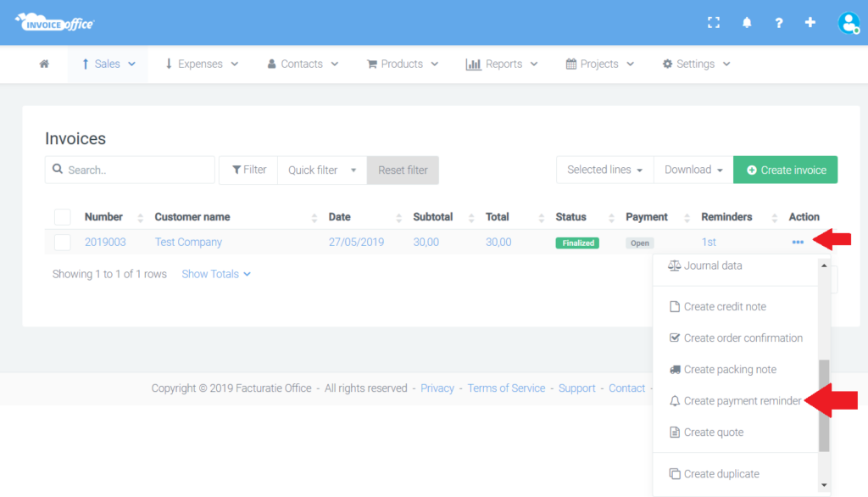Click the action menu scrollbar thumb
The width and height of the screenshot is (868, 497).
824,405
